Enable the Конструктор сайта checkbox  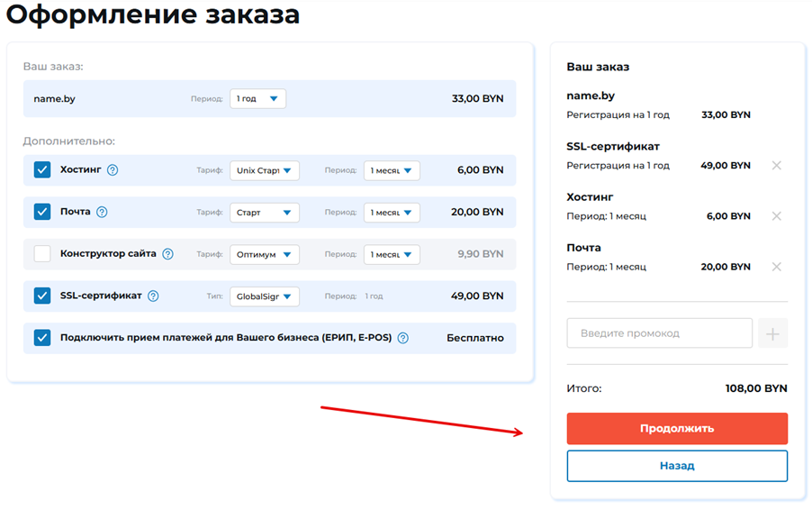pos(42,254)
